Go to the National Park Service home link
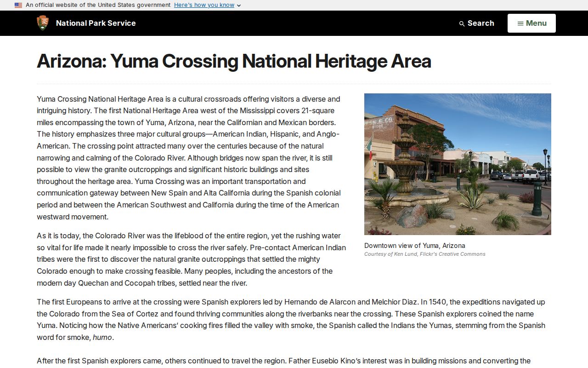 (x=96, y=23)
